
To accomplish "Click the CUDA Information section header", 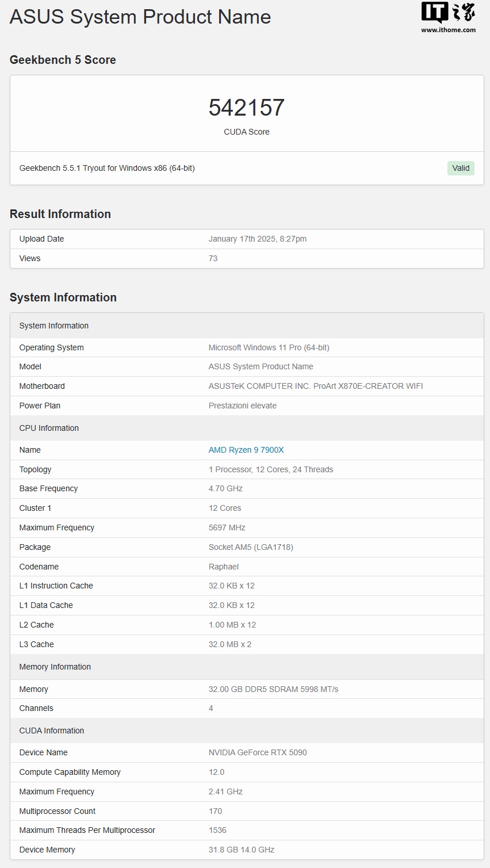I will point(52,731).
